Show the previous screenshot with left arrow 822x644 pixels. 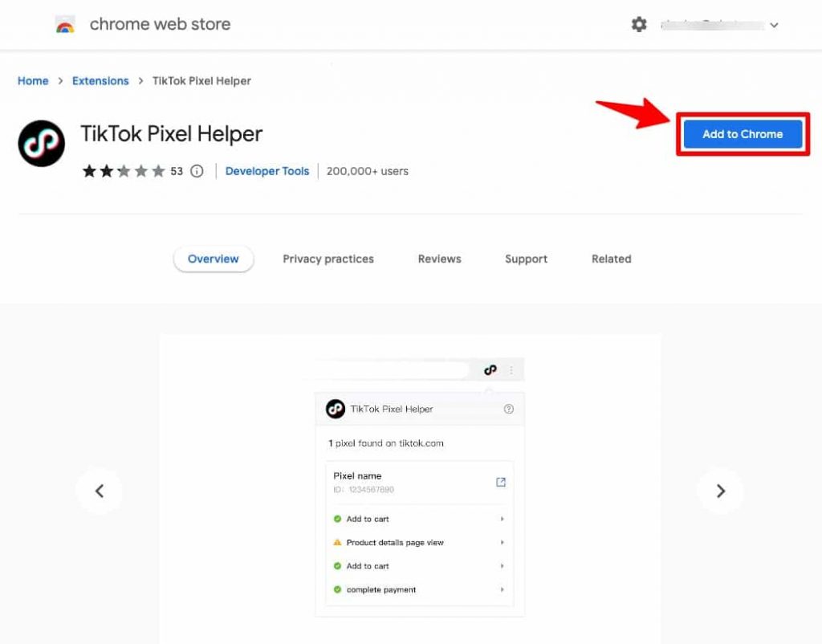pos(99,491)
